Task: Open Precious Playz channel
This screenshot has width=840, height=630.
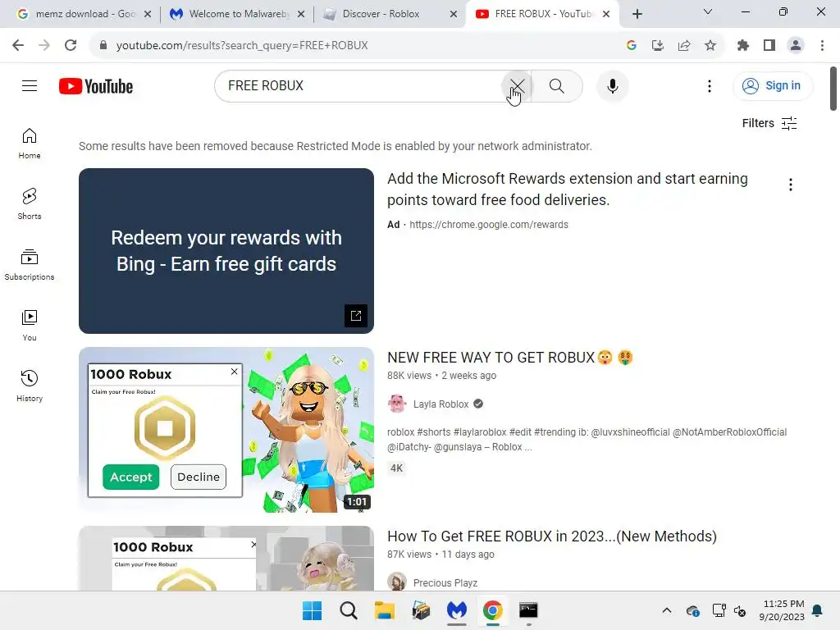Action: click(x=445, y=583)
